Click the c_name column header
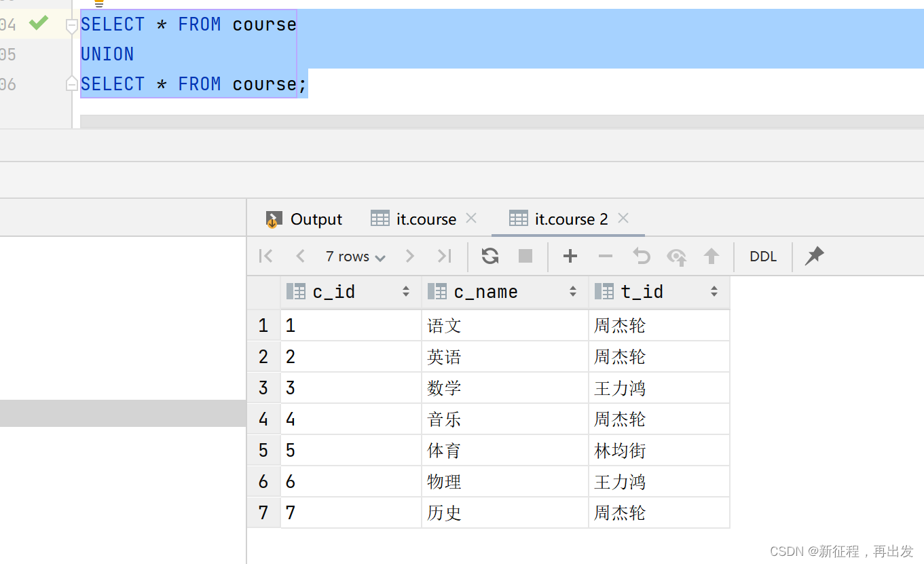 pos(505,292)
